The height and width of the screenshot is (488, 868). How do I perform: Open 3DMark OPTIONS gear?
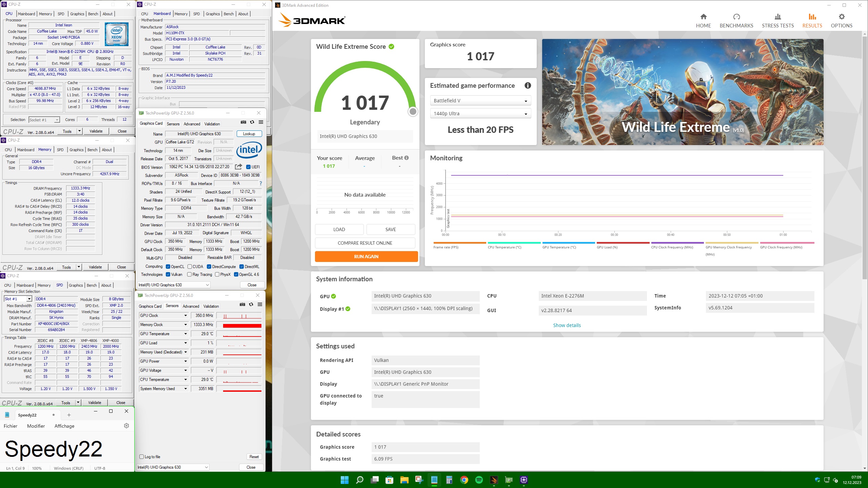tap(841, 21)
